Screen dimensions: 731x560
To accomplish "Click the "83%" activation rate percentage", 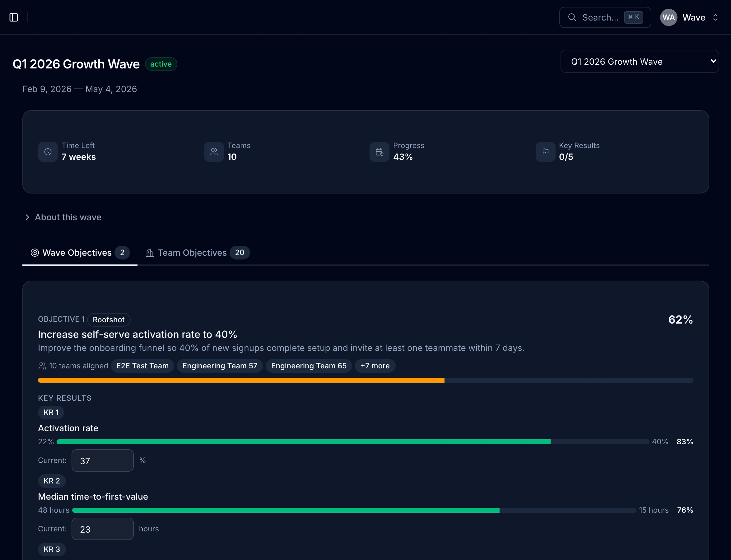I will tap(685, 442).
